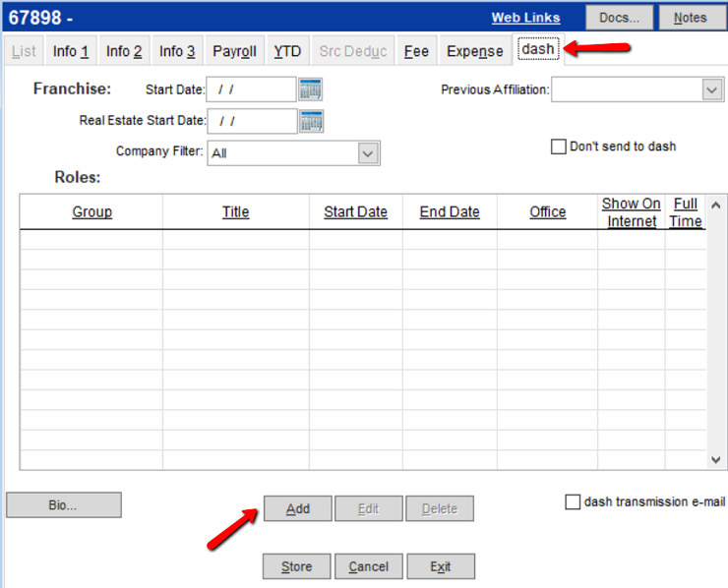Sort roles by the Title column header
The image size is (728, 588).
236,212
